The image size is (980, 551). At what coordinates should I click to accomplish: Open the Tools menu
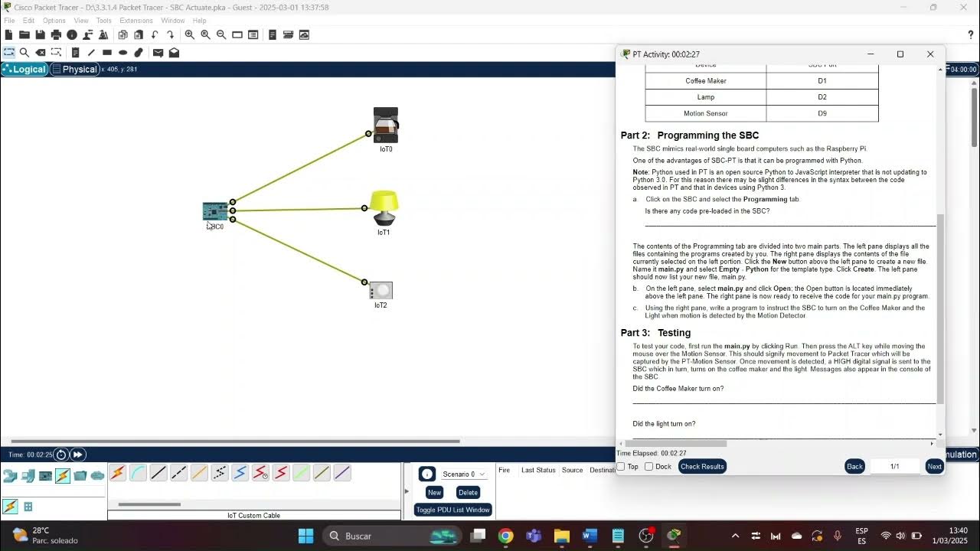coord(103,21)
